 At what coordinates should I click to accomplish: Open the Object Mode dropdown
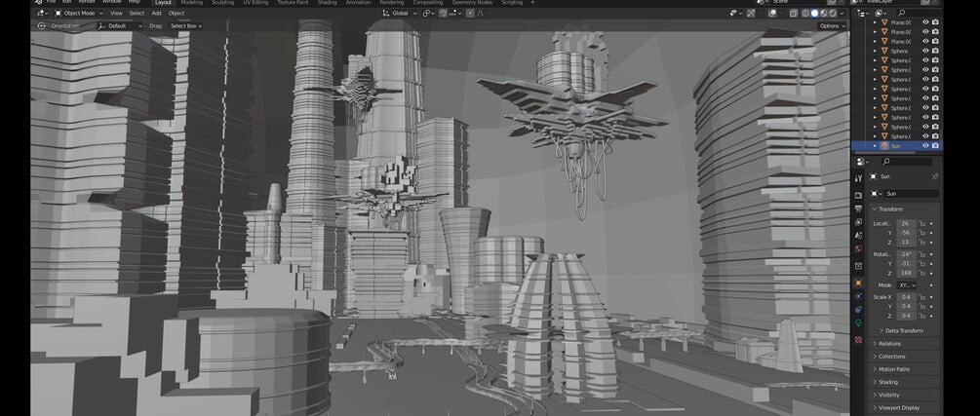[x=79, y=13]
